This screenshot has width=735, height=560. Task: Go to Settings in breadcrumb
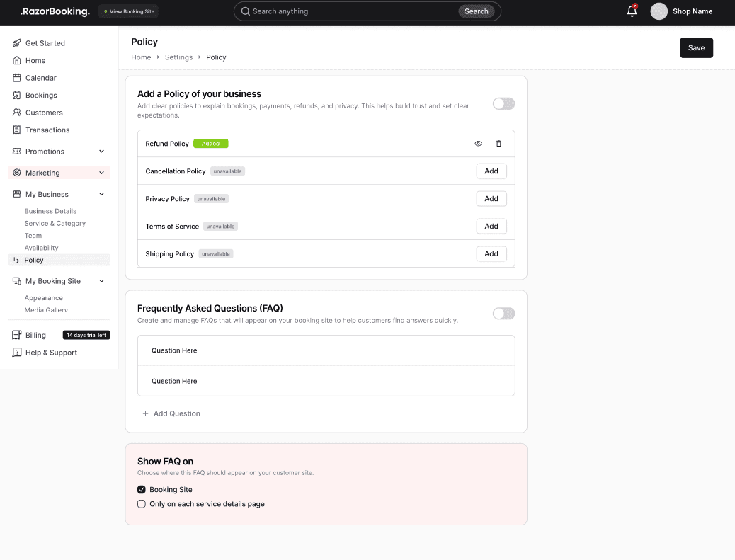178,57
